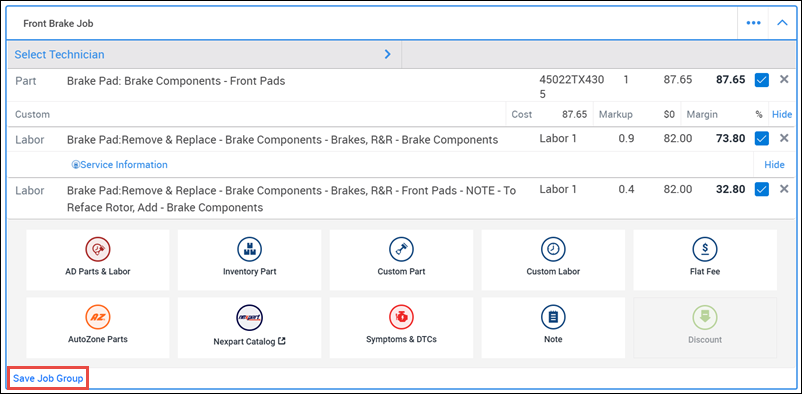The width and height of the screenshot is (802, 394).
Task: Open Symptoms & DTCs
Action: pos(402,327)
